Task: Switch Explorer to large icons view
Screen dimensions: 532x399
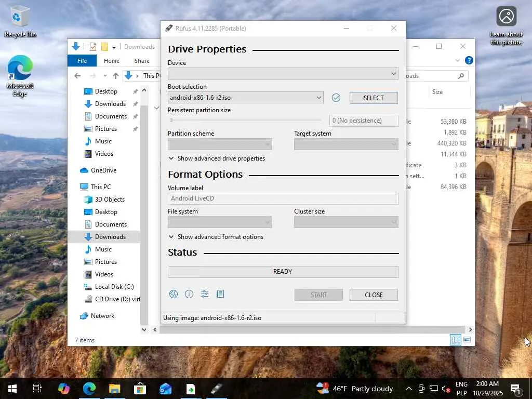Action: pyautogui.click(x=467, y=340)
